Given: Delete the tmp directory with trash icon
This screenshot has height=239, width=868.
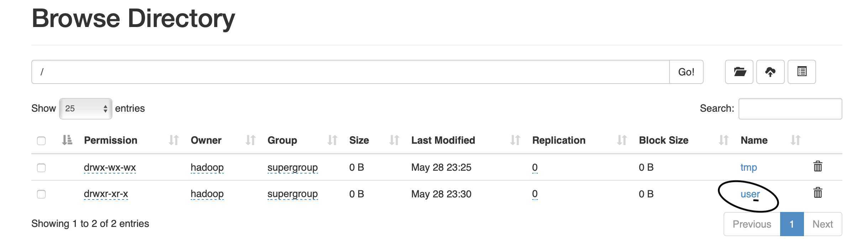Looking at the screenshot, I should pyautogui.click(x=818, y=166).
